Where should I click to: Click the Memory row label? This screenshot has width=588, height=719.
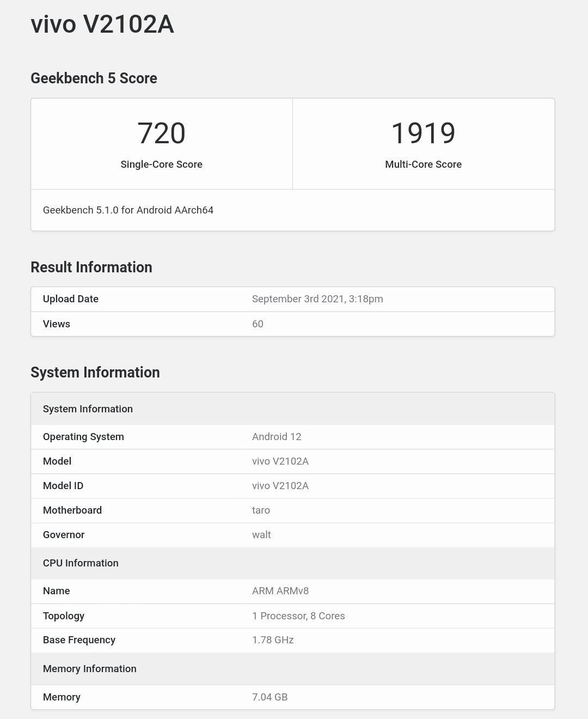tap(62, 697)
